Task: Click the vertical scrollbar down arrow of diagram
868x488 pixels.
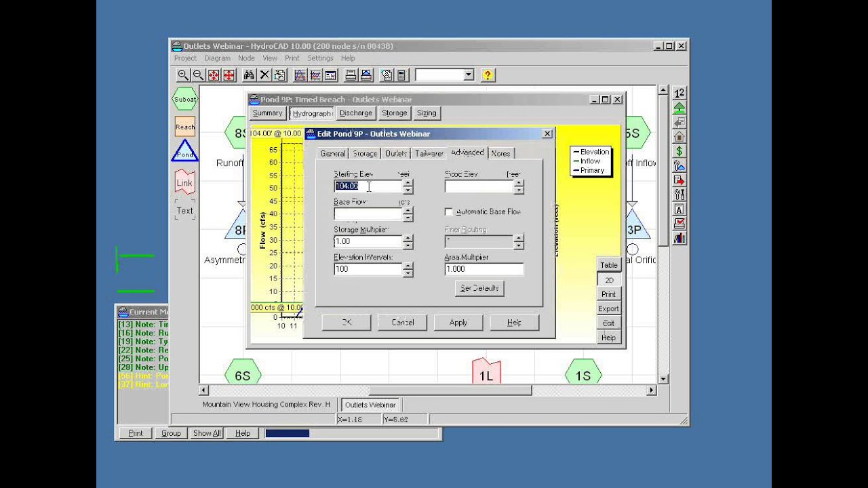Action: [x=663, y=380]
